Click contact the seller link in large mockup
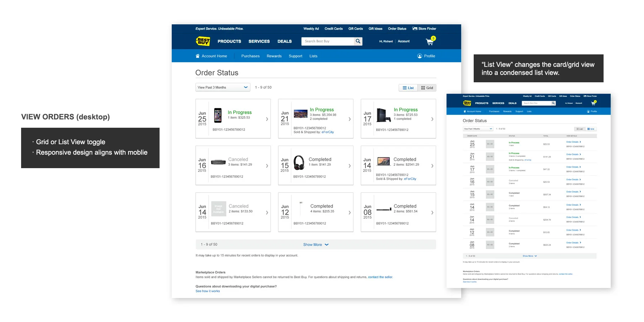 (380, 277)
